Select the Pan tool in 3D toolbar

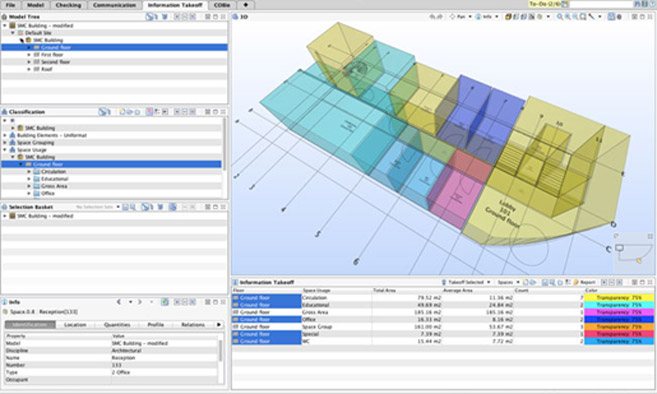(x=458, y=17)
